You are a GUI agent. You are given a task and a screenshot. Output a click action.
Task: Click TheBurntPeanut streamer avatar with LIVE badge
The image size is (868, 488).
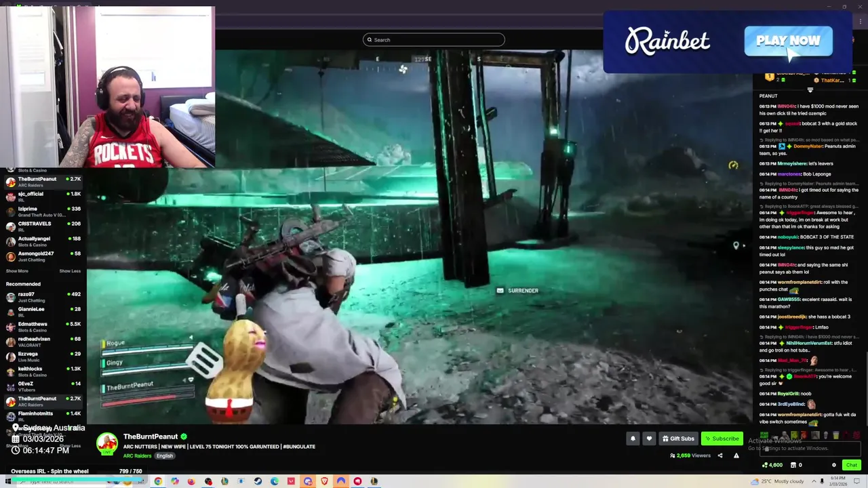coord(106,444)
